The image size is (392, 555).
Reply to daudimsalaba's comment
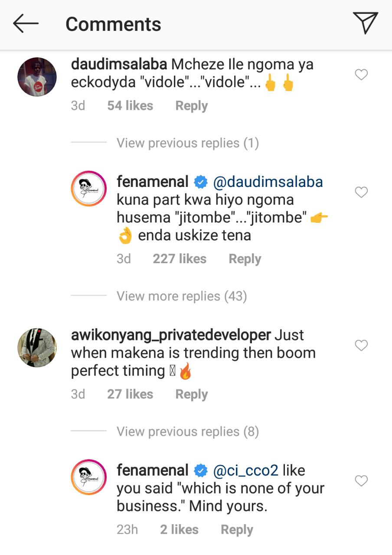coord(192,106)
